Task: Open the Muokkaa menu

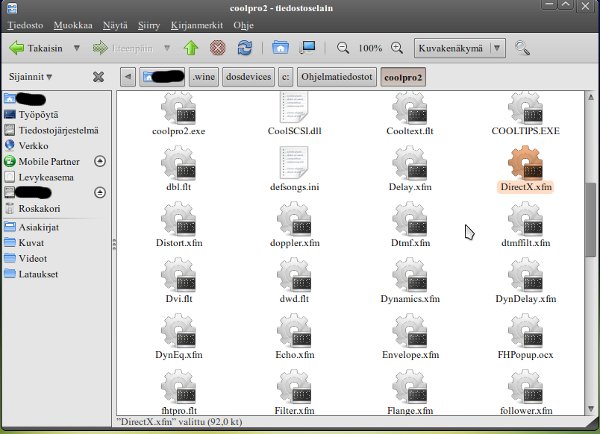Action: [73, 25]
